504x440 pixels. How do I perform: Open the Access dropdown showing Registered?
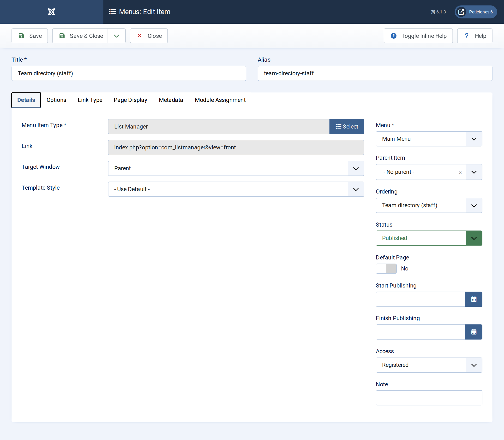pos(429,365)
